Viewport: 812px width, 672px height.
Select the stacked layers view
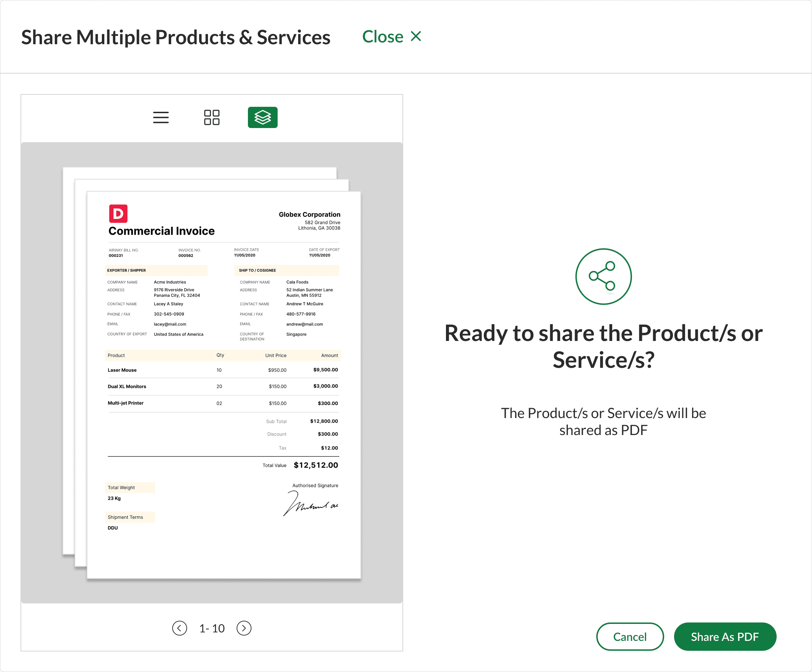(262, 117)
